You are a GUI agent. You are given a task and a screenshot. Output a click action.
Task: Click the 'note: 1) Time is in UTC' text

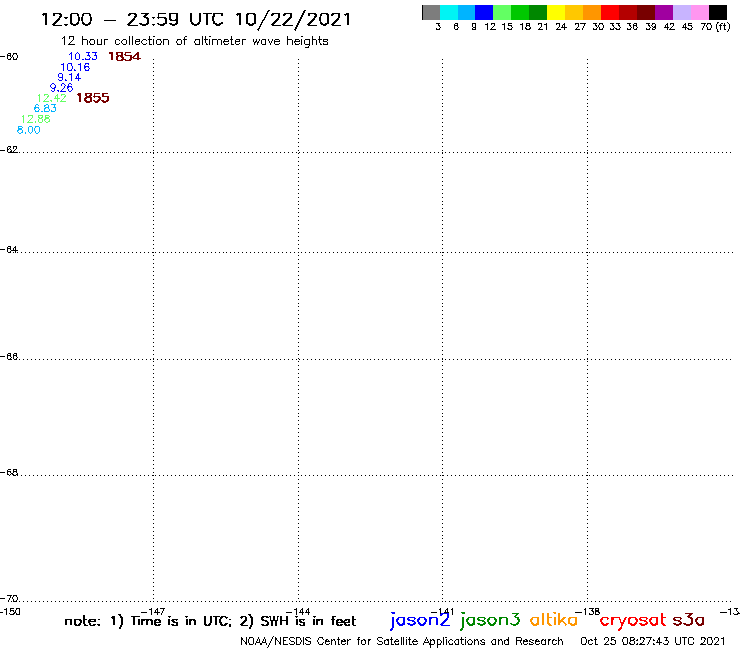tap(148, 621)
